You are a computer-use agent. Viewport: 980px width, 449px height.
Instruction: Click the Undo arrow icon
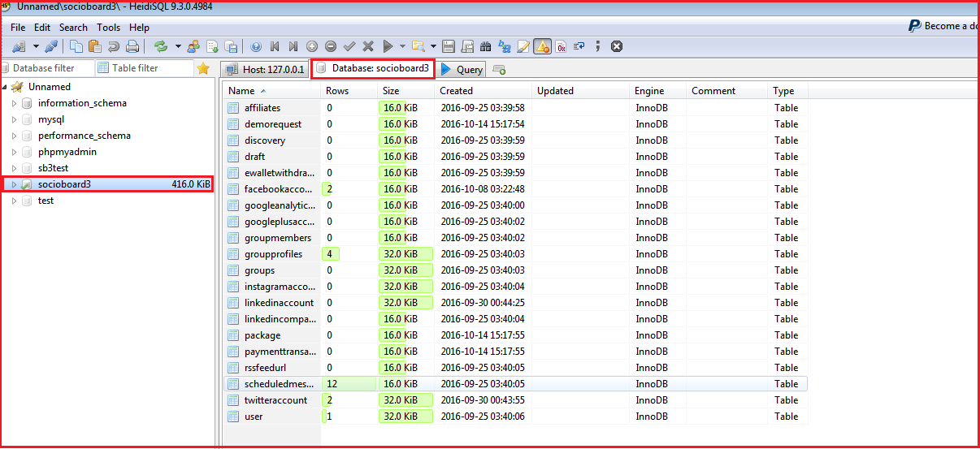click(x=113, y=46)
